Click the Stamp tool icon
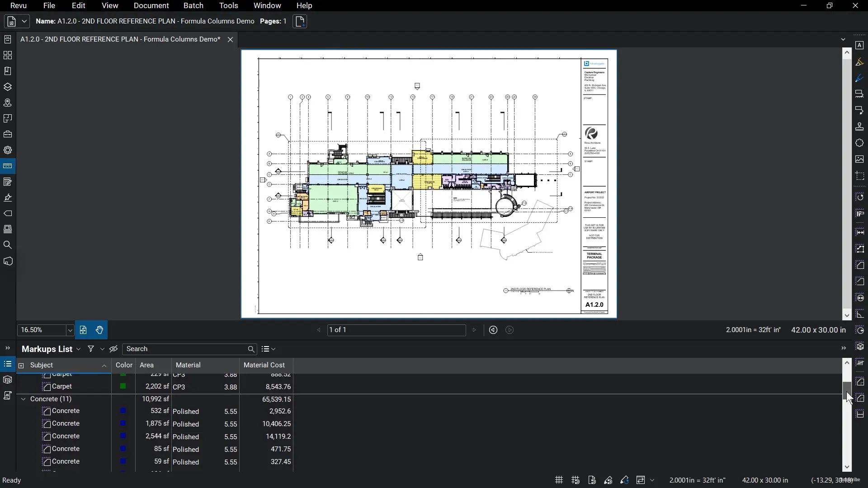This screenshot has width=868, height=488. point(859,127)
